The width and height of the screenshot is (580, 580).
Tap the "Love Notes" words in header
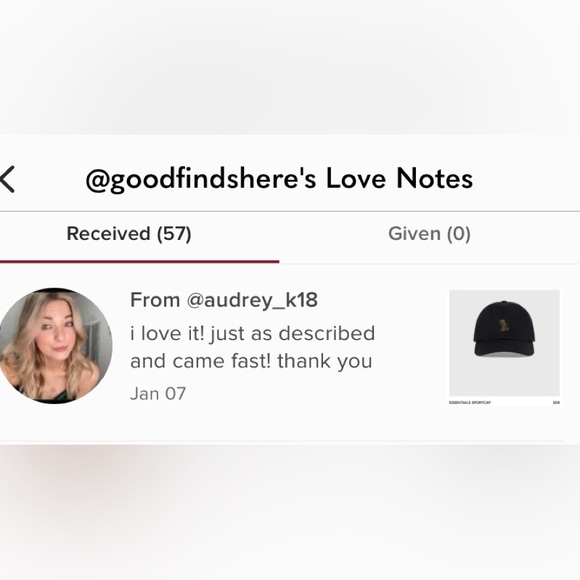(399, 179)
